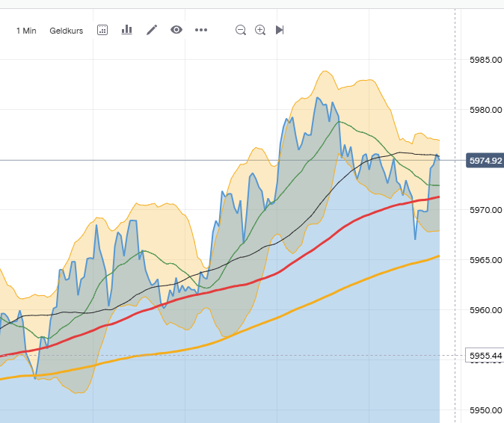Click the crosshair price label 5955.44
This screenshot has width=504, height=423.
click(485, 356)
